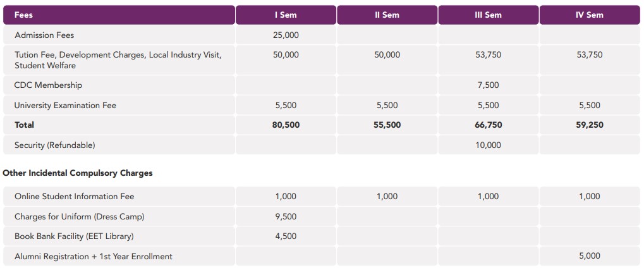Select the I Sem column header
This screenshot has width=644, height=270.
(x=286, y=15)
